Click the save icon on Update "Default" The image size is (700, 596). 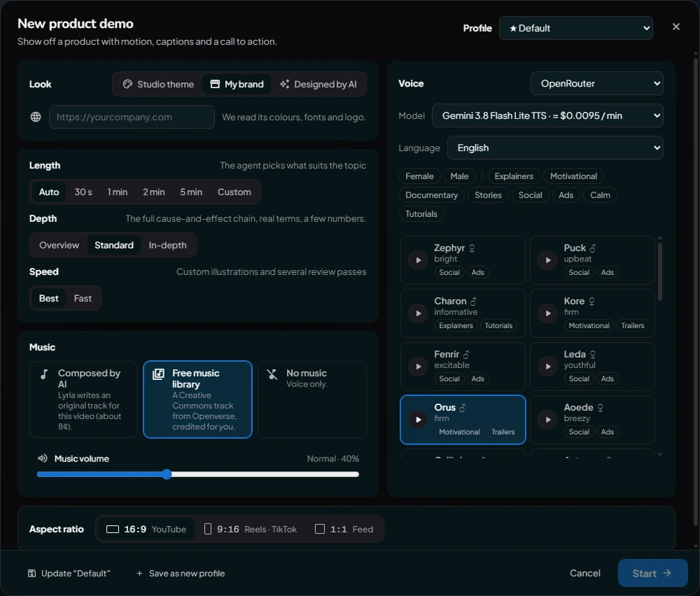coord(31,573)
